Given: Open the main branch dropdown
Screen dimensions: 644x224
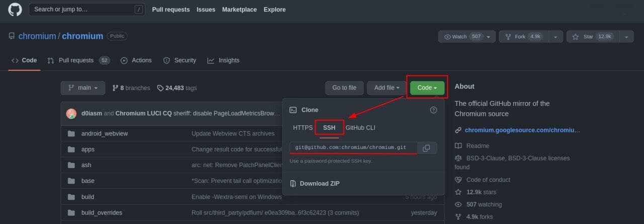Looking at the screenshot, I should 83,88.
